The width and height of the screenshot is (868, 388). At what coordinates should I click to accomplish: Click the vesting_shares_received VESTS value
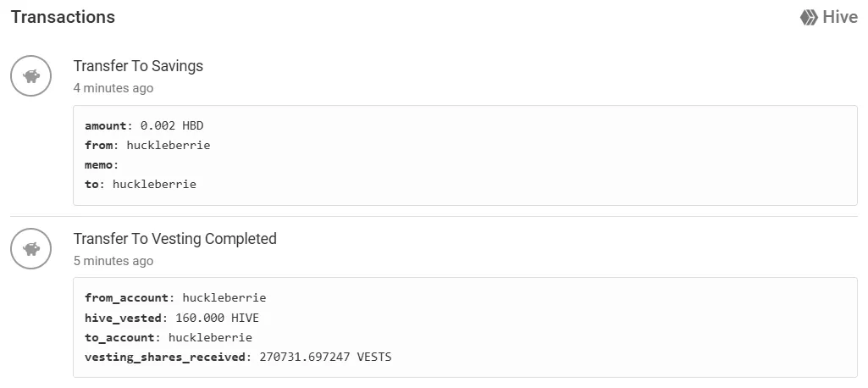325,357
